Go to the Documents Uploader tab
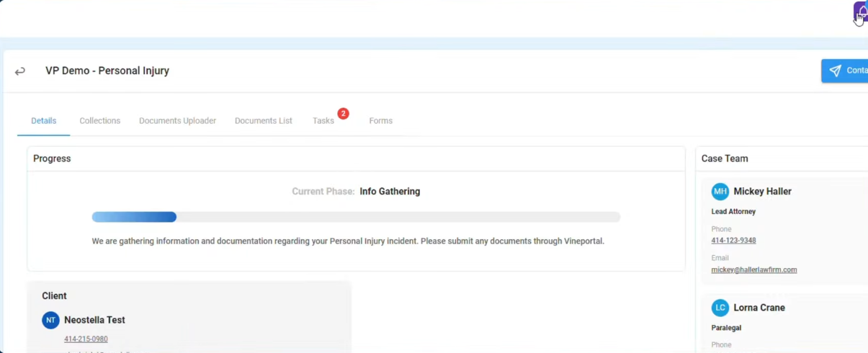Viewport: 868px width, 353px height. coord(177,121)
